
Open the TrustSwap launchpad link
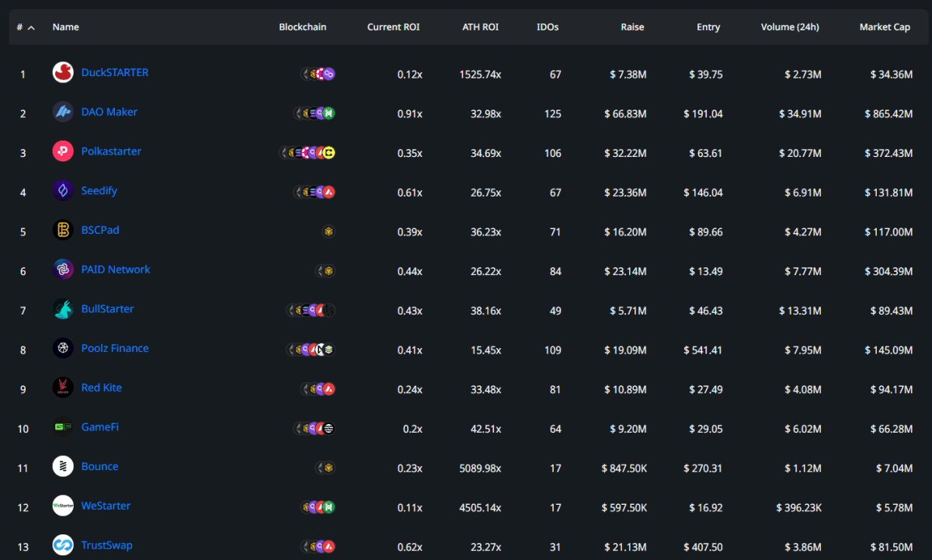[x=106, y=545]
